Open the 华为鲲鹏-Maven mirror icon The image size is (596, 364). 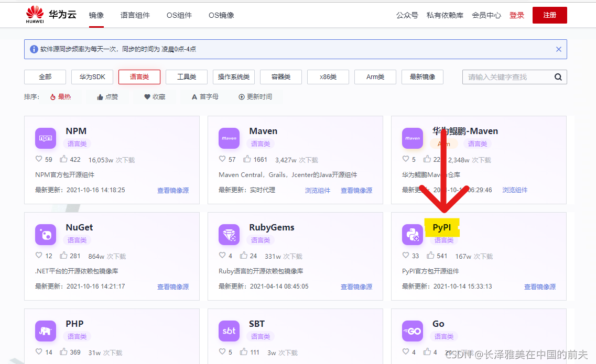[413, 138]
